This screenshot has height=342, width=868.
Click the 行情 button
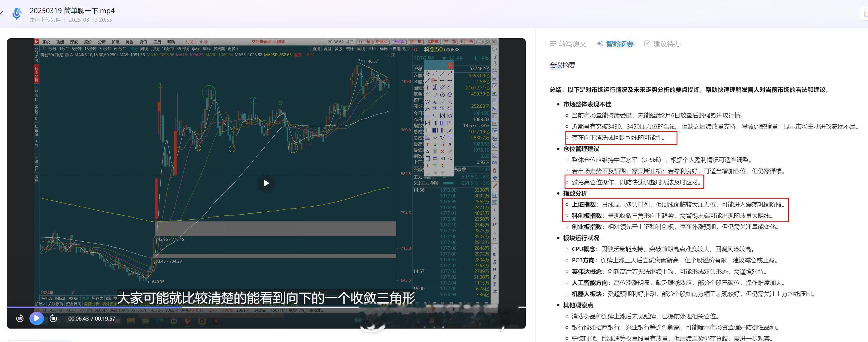click(x=365, y=42)
